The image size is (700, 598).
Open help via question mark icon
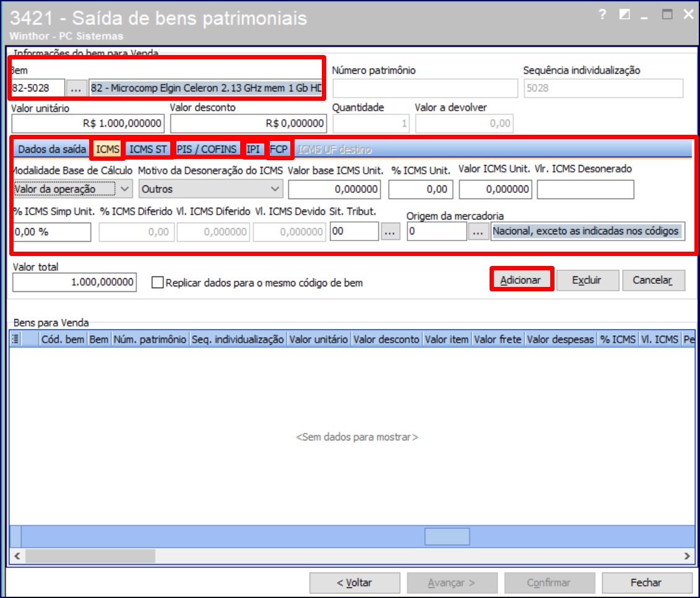click(x=602, y=15)
